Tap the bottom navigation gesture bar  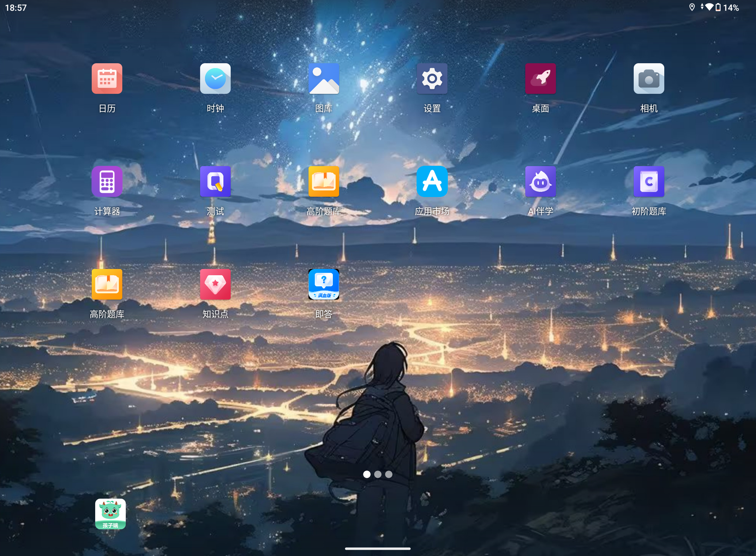tap(378, 549)
